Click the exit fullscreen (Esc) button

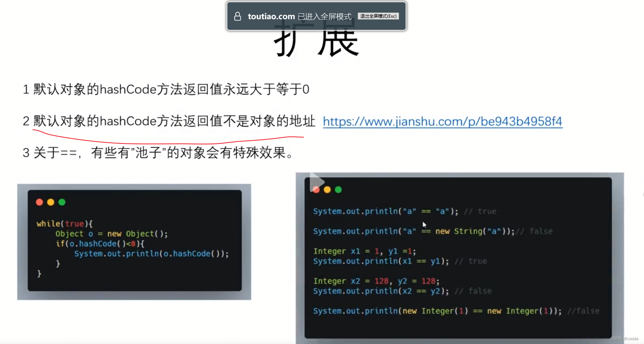coord(378,16)
